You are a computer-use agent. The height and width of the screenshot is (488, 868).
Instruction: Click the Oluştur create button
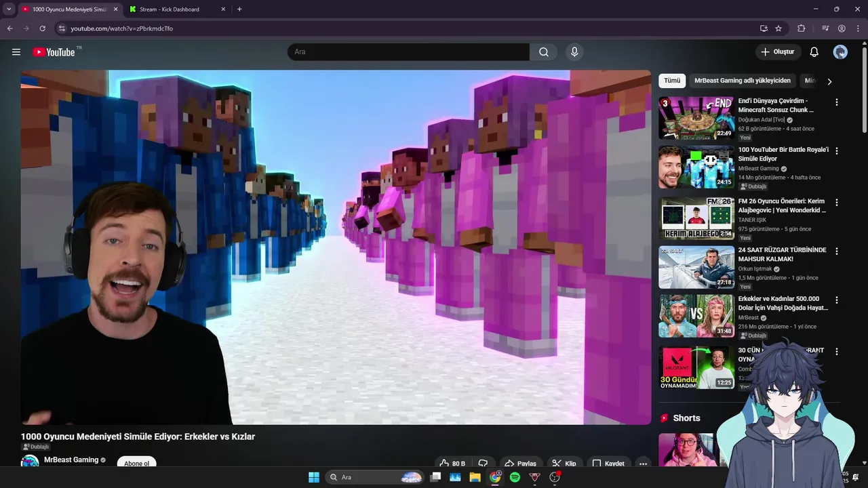[x=778, y=52]
